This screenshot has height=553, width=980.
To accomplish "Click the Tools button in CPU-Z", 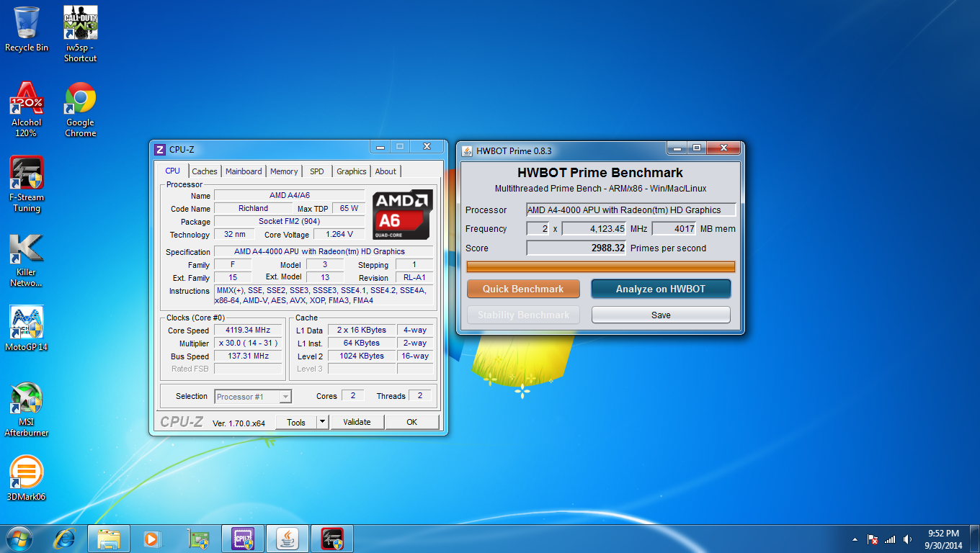I will coord(296,422).
